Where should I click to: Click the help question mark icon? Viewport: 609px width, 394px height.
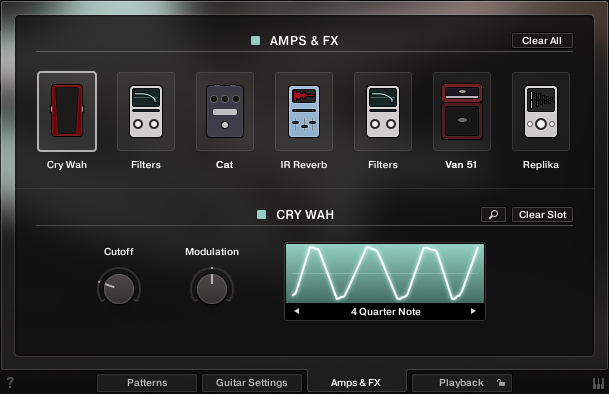[x=10, y=383]
